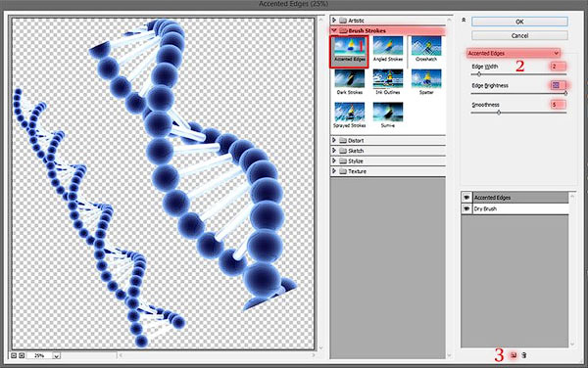
Task: Expand the Artistic filter folder
Action: tap(334, 21)
